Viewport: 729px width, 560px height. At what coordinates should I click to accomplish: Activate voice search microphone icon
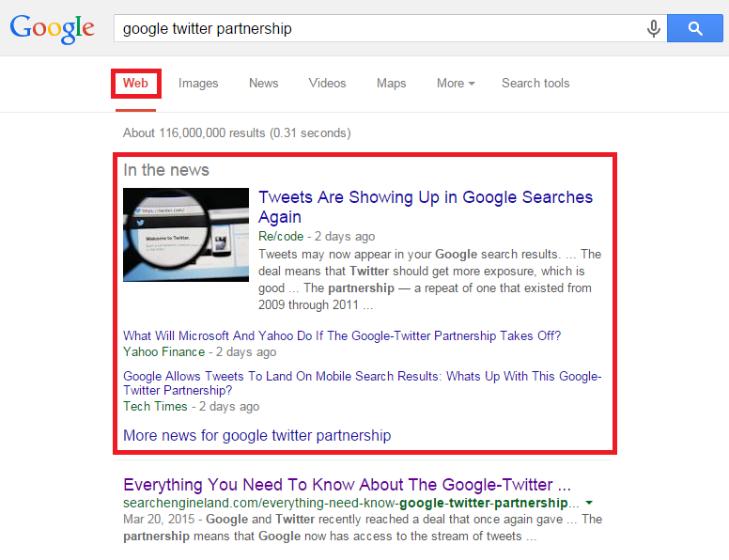coord(653,28)
